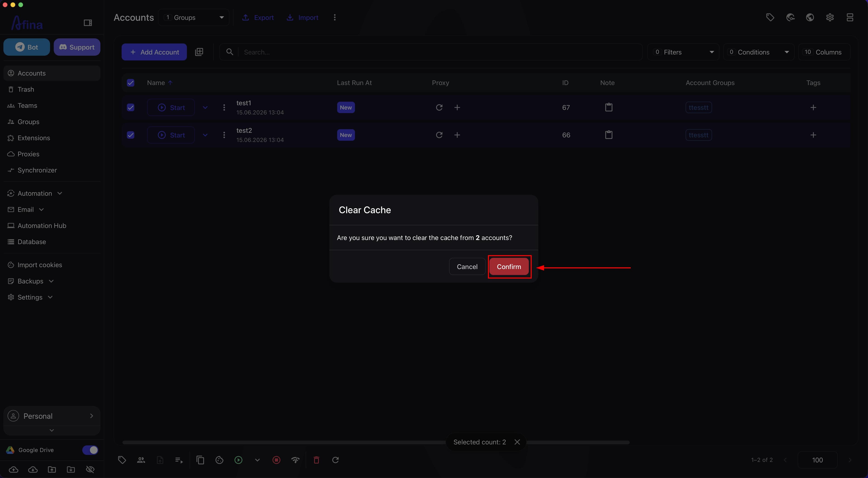Open Extensions in the sidebar

[52, 138]
